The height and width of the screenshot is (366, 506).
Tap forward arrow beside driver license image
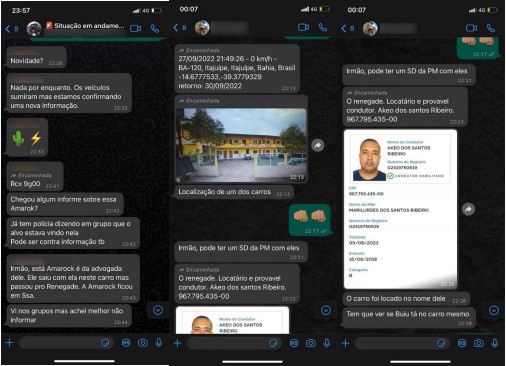click(468, 209)
